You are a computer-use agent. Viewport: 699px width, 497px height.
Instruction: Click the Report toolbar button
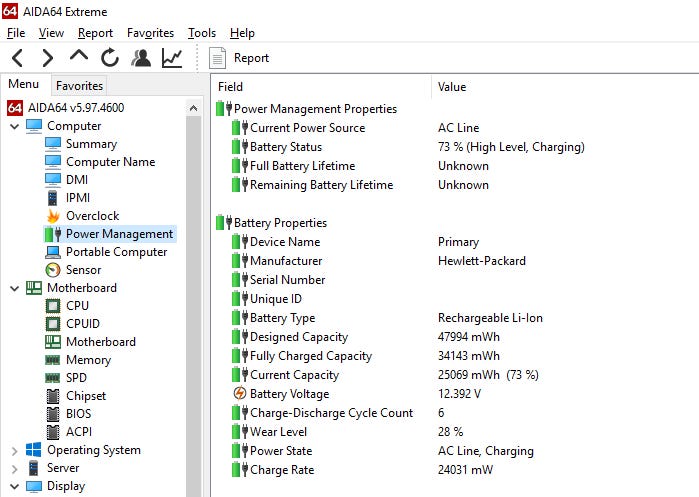point(240,58)
